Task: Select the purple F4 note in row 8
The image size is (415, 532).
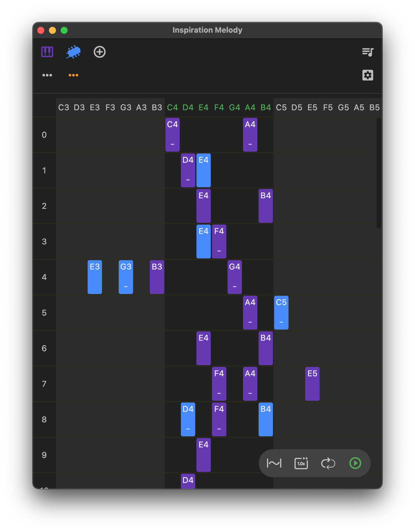Action: (x=219, y=419)
